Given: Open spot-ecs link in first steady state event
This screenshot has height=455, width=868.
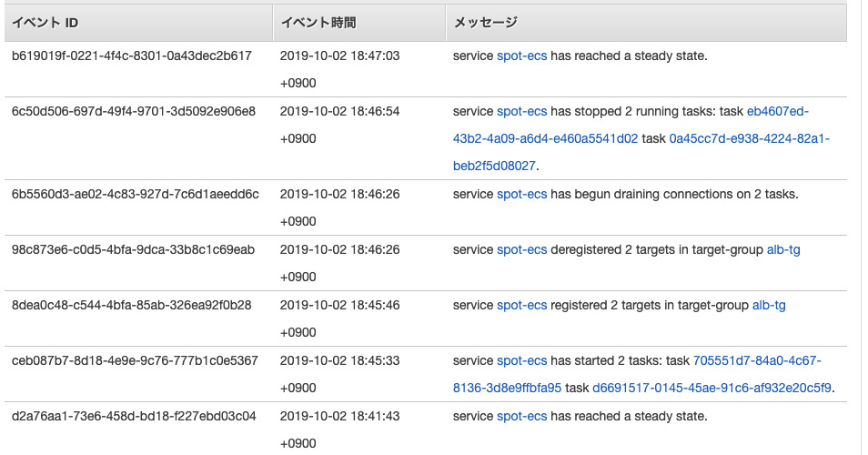Looking at the screenshot, I should coord(521,56).
